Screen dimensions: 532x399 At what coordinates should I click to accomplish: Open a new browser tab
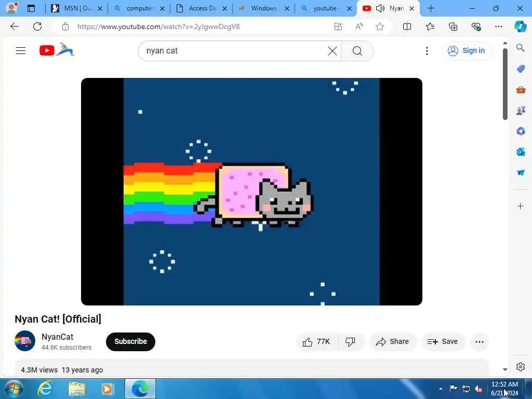(431, 8)
